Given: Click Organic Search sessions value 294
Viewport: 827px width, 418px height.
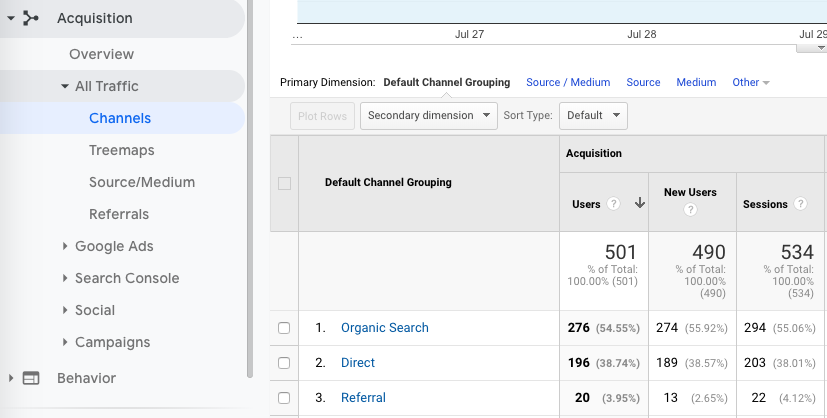Looking at the screenshot, I should pos(755,328).
